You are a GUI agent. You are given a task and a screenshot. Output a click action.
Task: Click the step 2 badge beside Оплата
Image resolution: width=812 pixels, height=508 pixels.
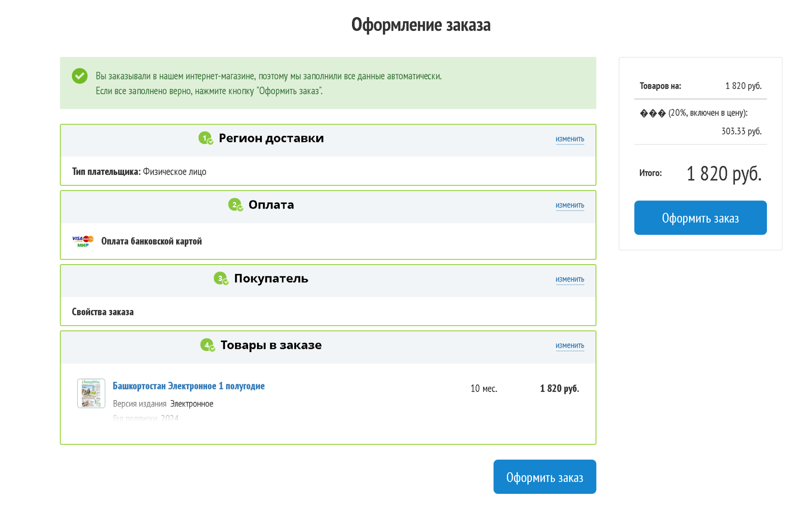click(x=235, y=204)
